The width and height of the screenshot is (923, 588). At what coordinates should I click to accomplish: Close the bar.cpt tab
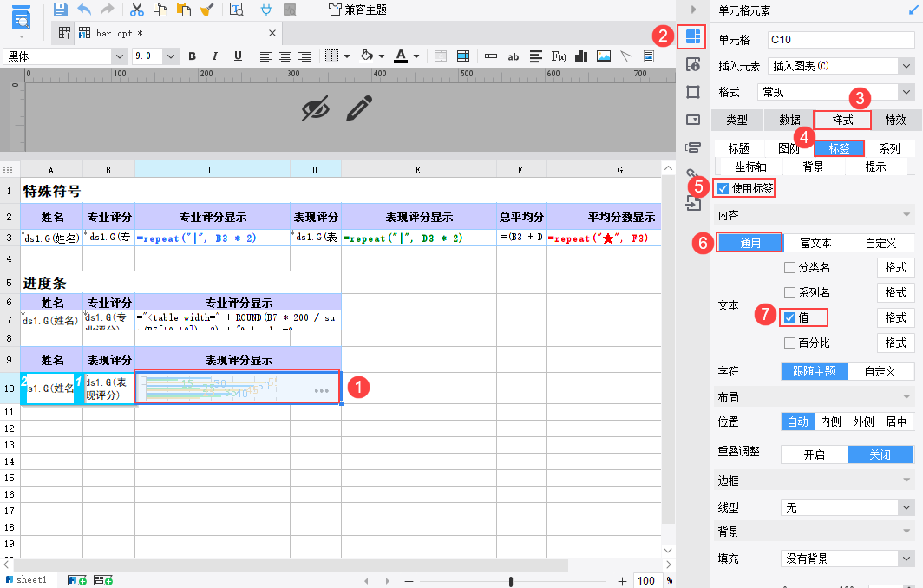(x=272, y=33)
